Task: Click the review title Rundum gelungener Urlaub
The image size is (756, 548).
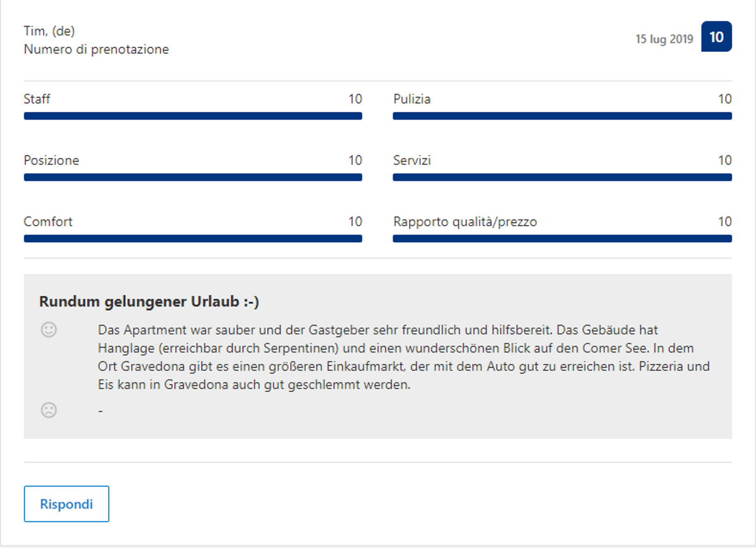Action: point(149,302)
